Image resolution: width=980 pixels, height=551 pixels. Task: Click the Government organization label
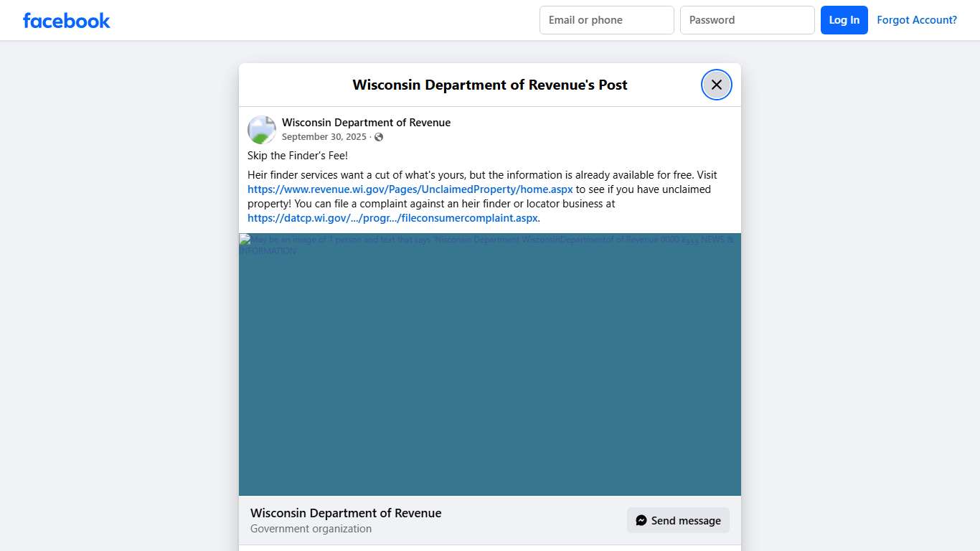pyautogui.click(x=311, y=528)
